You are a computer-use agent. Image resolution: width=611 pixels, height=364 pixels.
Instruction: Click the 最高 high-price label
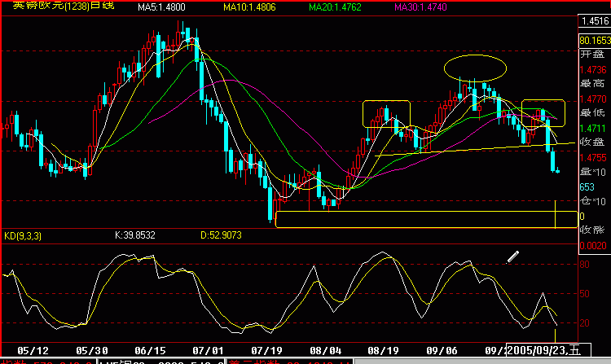click(x=592, y=83)
